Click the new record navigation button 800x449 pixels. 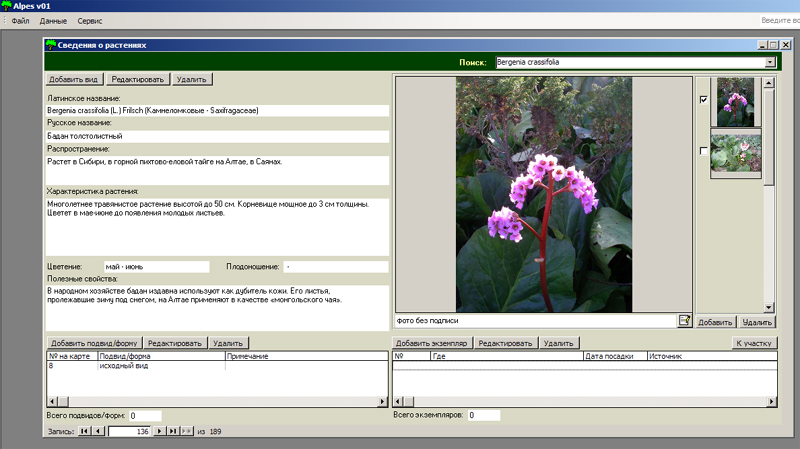pos(187,431)
